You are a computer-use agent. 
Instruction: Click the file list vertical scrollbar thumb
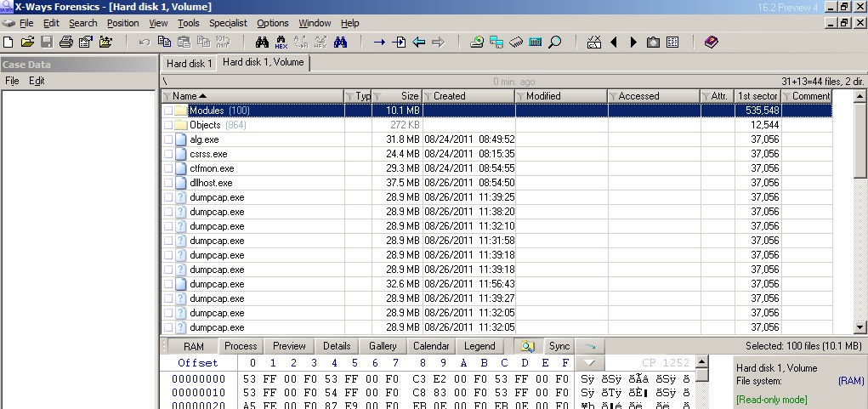(x=860, y=140)
